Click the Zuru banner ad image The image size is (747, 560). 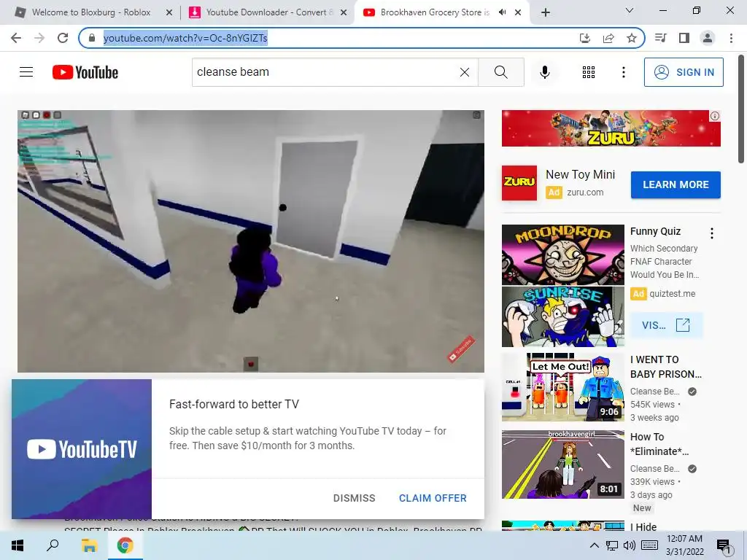611,128
